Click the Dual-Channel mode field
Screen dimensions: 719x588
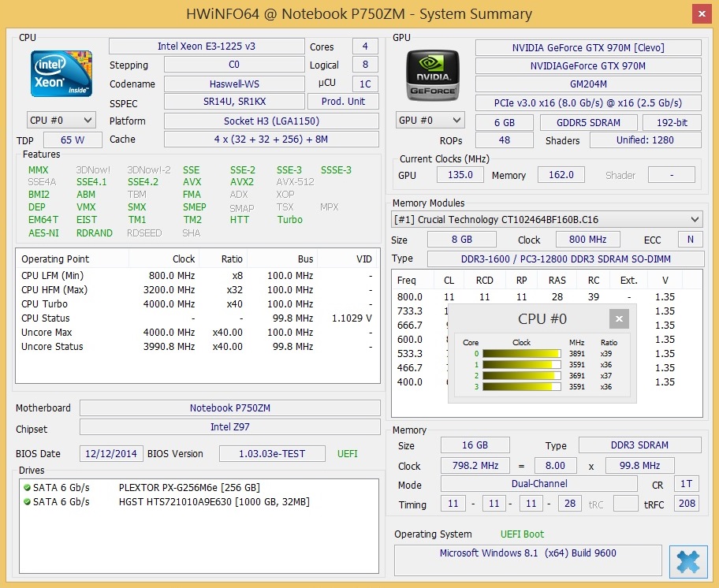tap(539, 483)
